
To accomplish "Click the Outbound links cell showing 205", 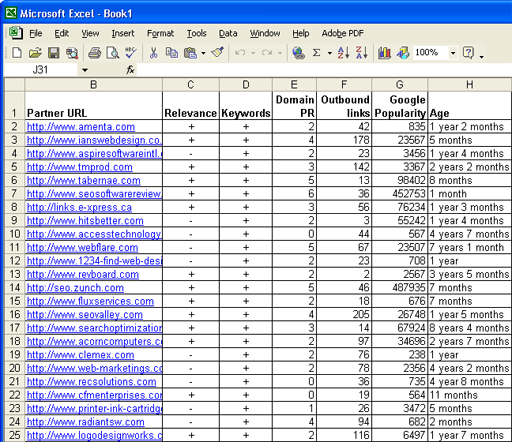I will coord(344,314).
